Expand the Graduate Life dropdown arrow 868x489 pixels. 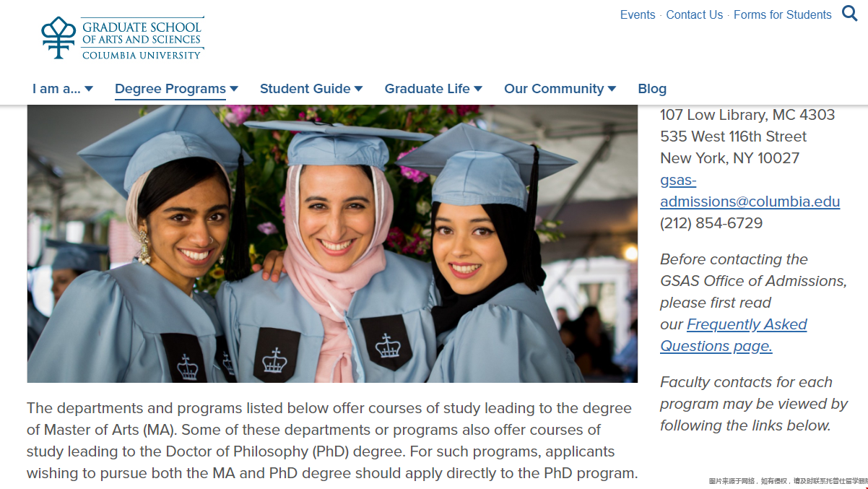coord(478,89)
